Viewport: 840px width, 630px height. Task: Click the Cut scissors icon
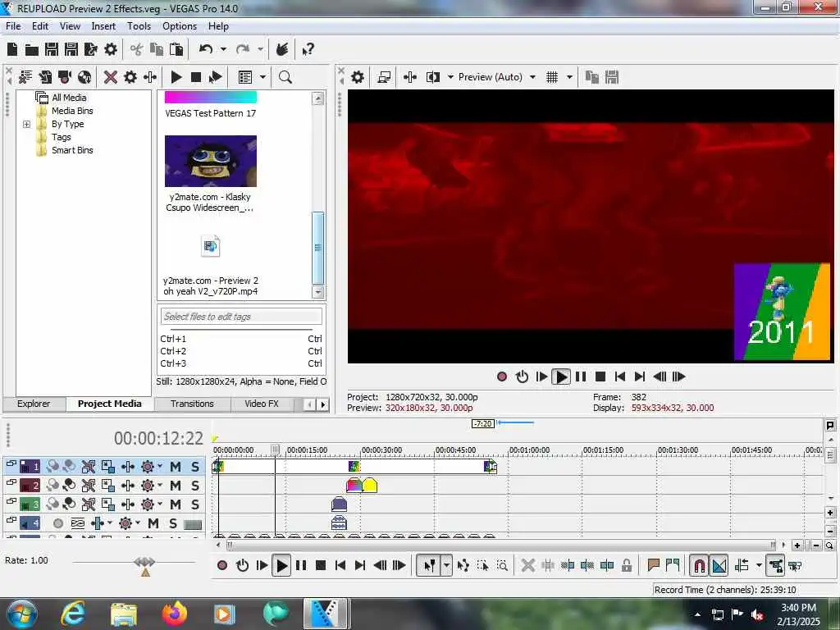(x=137, y=50)
